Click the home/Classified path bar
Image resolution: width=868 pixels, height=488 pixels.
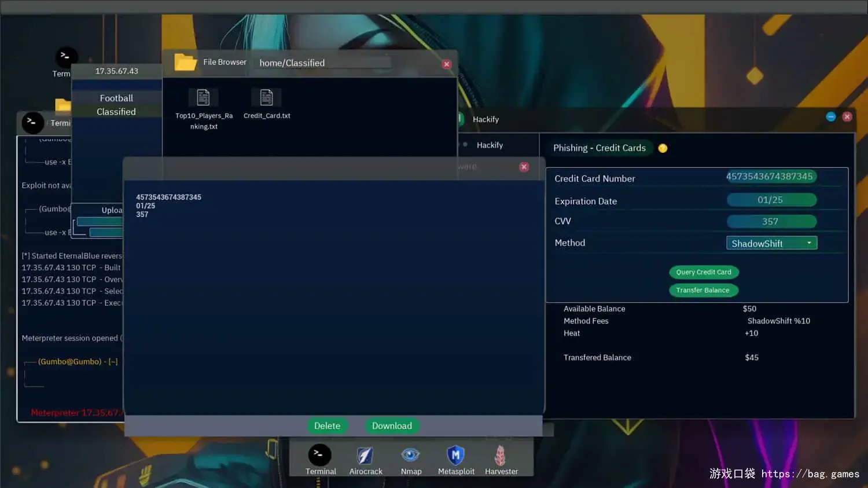[x=323, y=63]
